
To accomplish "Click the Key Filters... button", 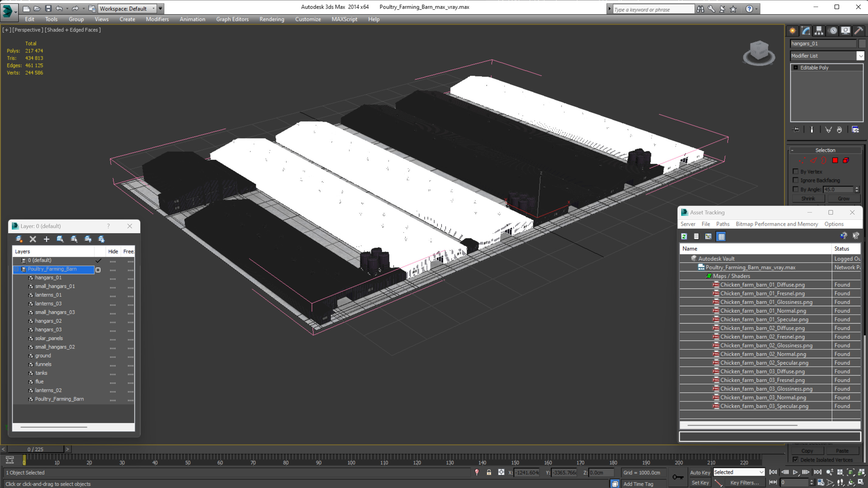I will point(744,483).
